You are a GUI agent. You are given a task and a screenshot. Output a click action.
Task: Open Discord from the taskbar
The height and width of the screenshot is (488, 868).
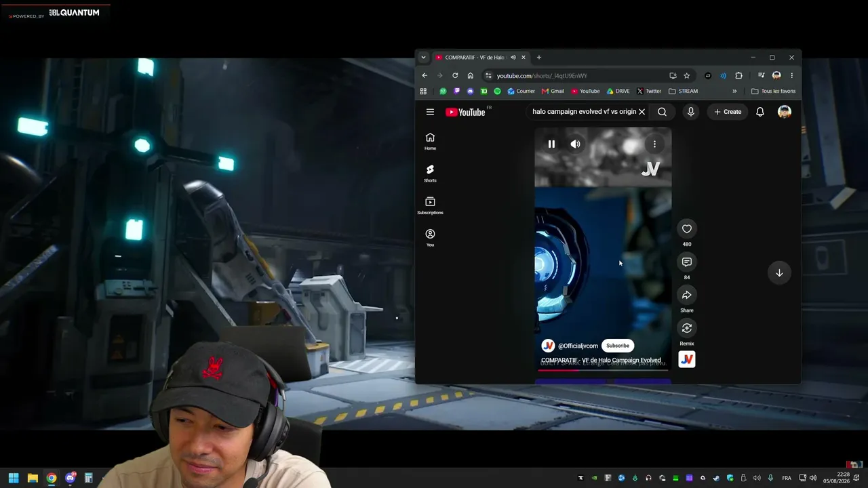coord(70,478)
